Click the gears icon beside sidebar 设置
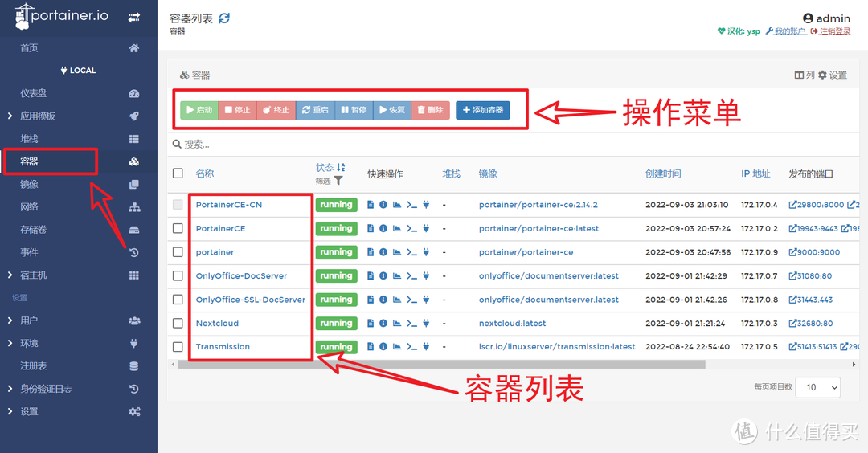Screen dimensions: 868x453 [x=134, y=411]
